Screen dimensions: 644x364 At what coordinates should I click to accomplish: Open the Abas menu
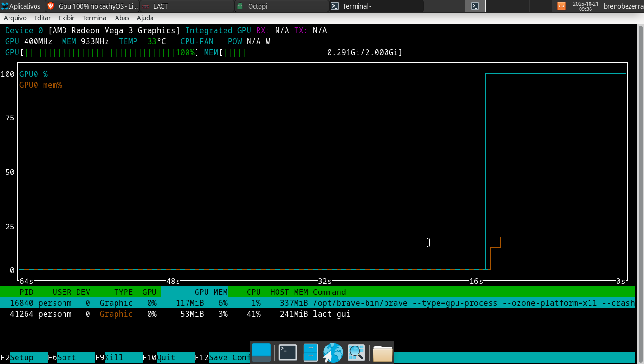click(x=122, y=18)
